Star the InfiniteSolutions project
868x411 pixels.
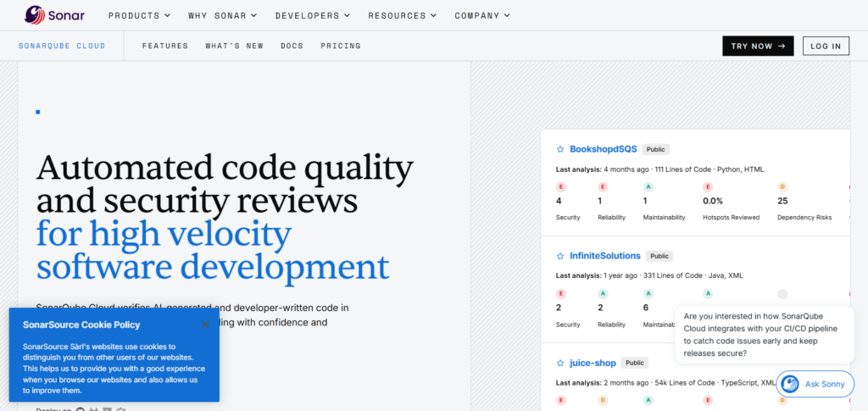(559, 256)
